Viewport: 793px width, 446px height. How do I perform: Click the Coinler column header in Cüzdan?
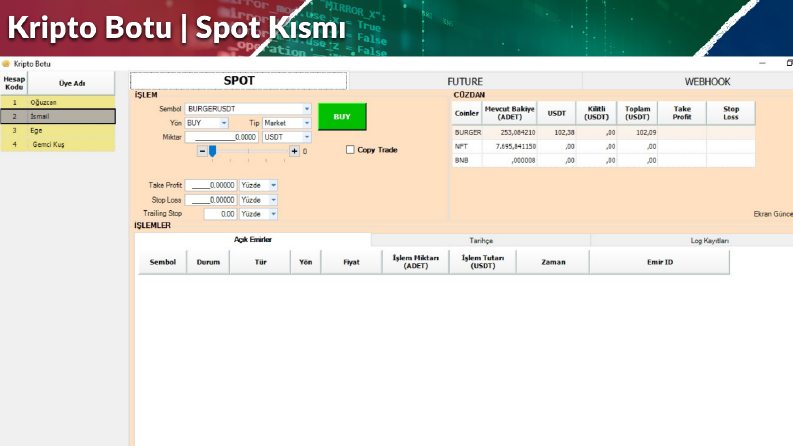tap(466, 113)
